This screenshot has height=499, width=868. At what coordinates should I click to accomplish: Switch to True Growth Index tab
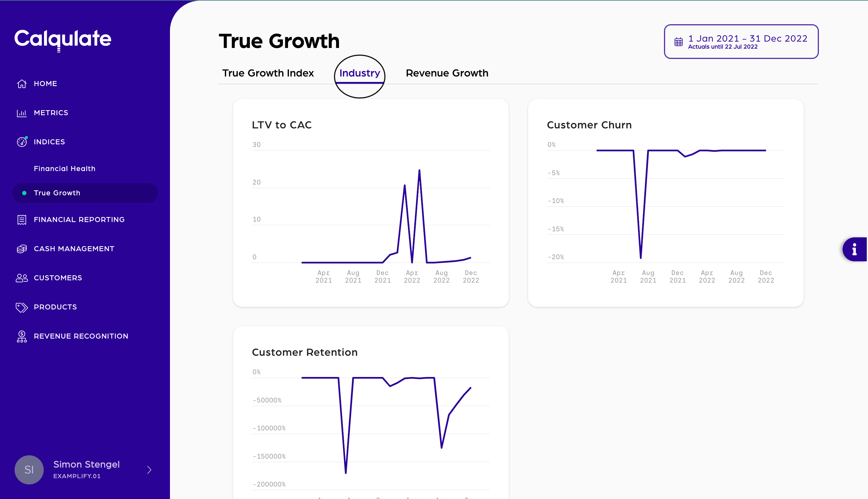click(268, 73)
